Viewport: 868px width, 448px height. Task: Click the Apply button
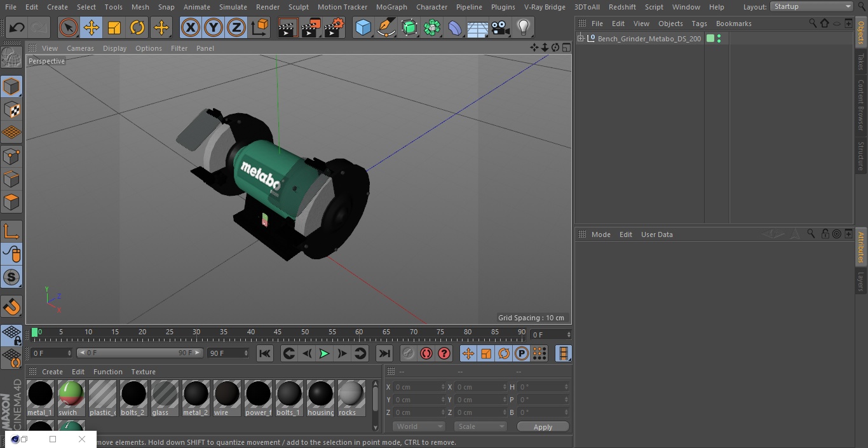coord(543,426)
